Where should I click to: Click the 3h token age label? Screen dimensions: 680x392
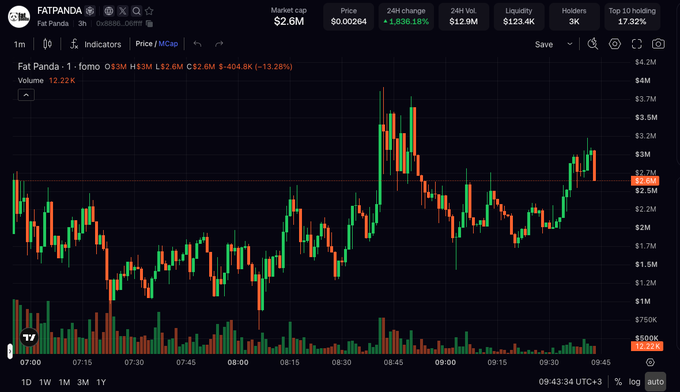click(82, 23)
